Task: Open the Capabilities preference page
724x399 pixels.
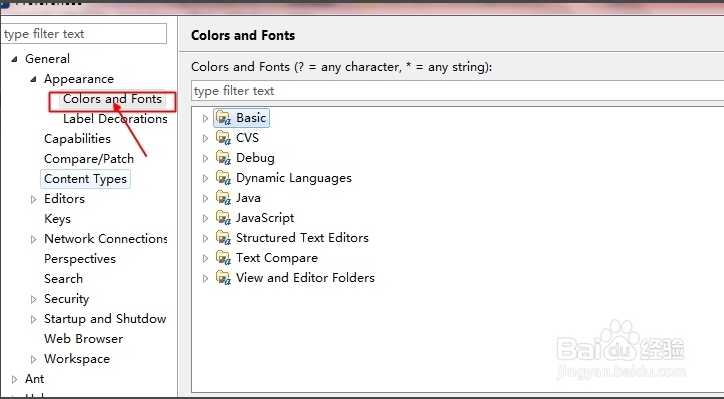Action: pos(77,139)
